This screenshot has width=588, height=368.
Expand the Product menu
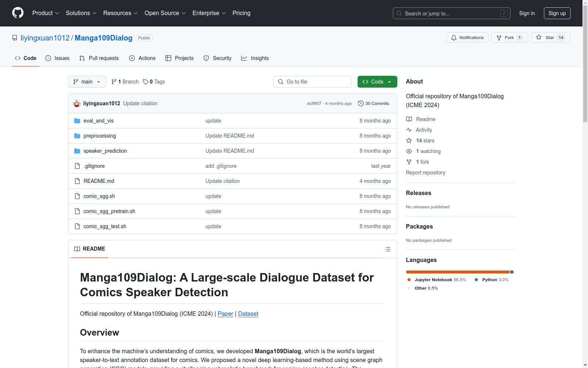click(46, 13)
